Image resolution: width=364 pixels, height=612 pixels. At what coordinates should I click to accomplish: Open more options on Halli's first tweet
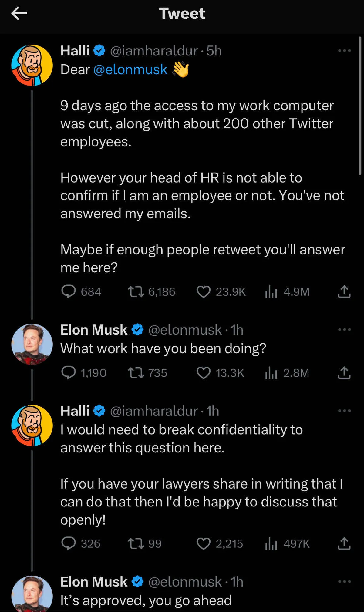point(344,51)
